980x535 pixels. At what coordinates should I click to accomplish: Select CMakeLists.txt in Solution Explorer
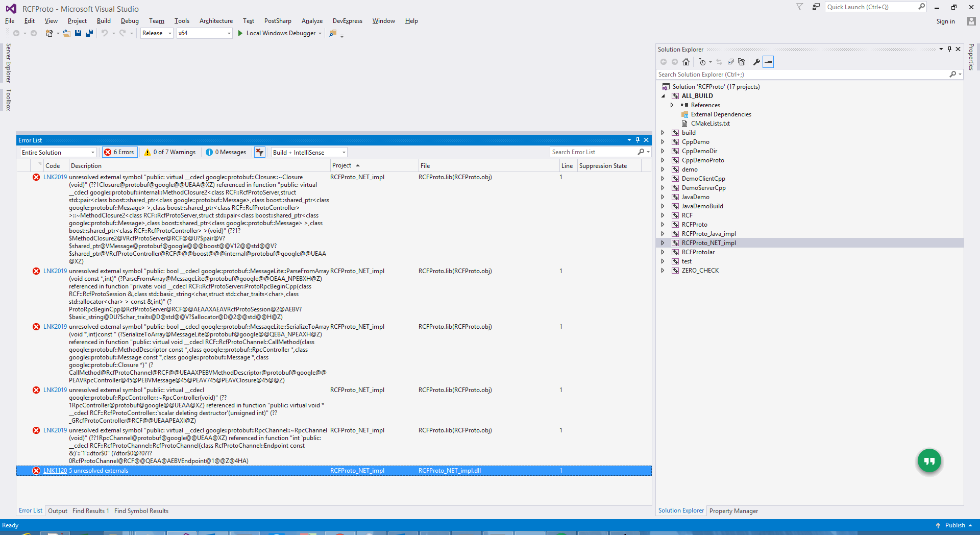tap(710, 124)
